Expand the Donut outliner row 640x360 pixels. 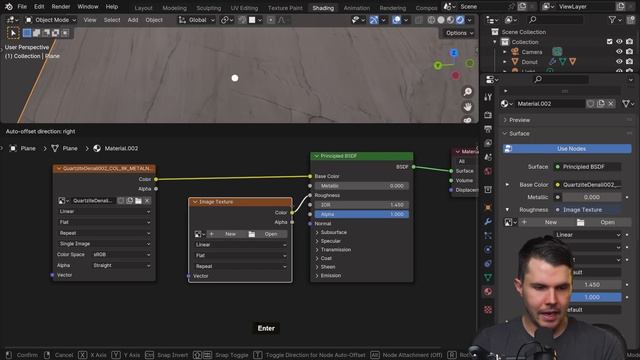click(505, 62)
